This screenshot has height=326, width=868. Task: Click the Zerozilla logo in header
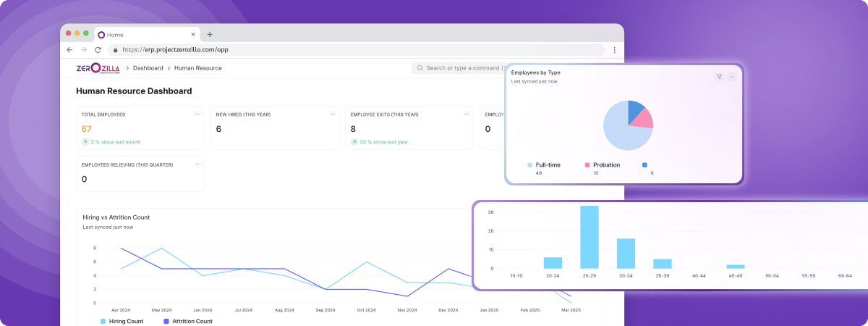98,68
